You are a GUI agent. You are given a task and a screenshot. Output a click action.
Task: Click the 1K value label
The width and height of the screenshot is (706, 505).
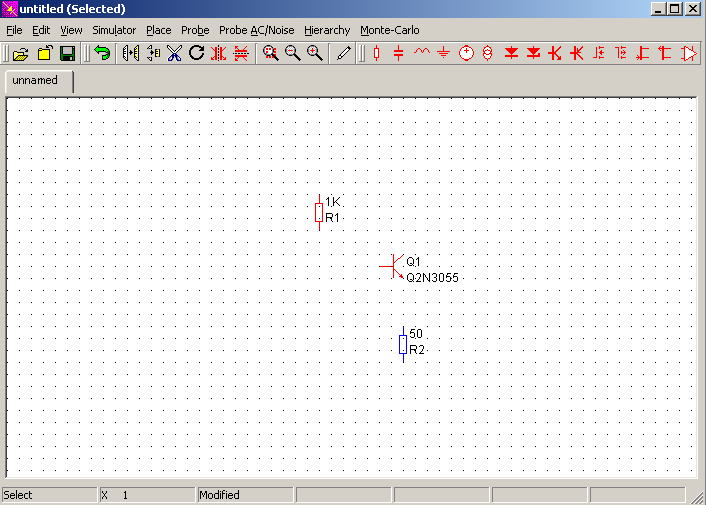pos(333,202)
